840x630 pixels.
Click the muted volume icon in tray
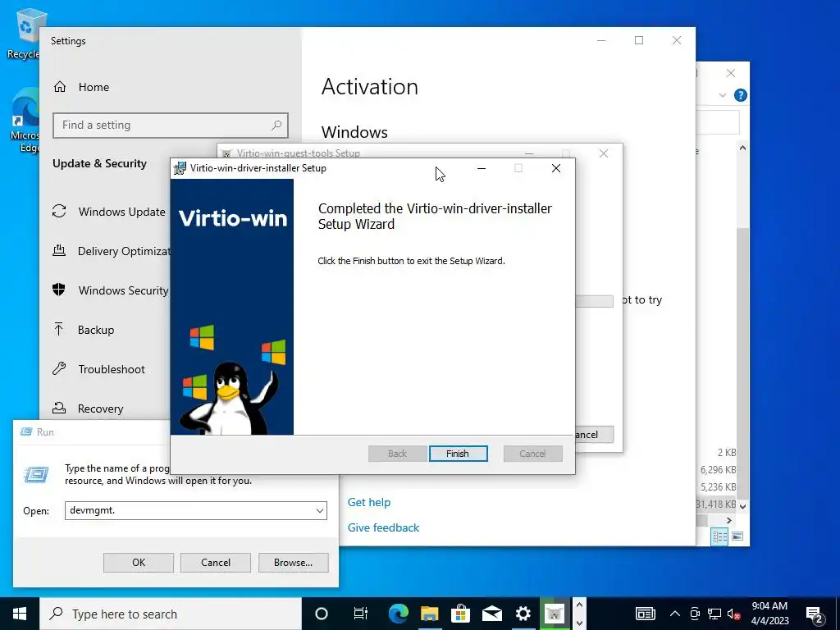pyautogui.click(x=733, y=614)
